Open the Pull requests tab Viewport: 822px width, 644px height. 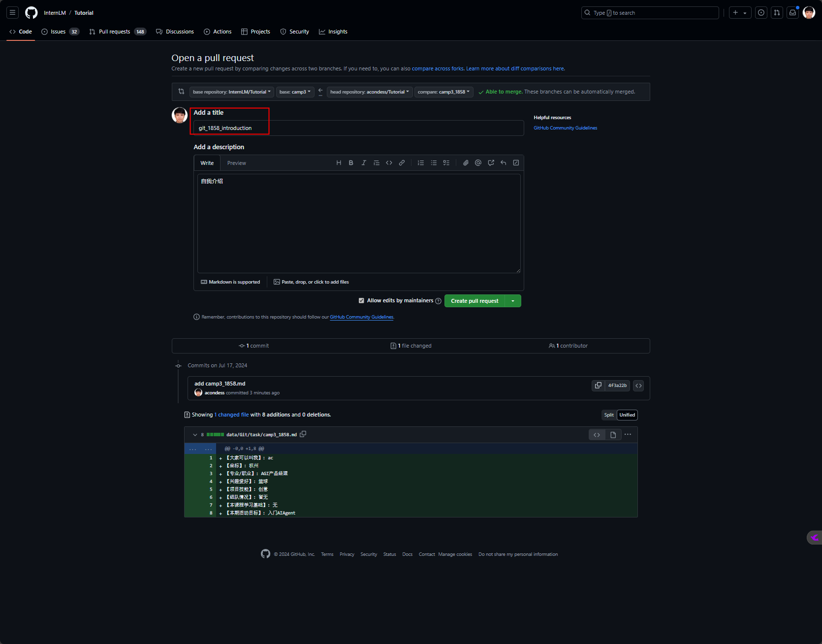click(114, 32)
